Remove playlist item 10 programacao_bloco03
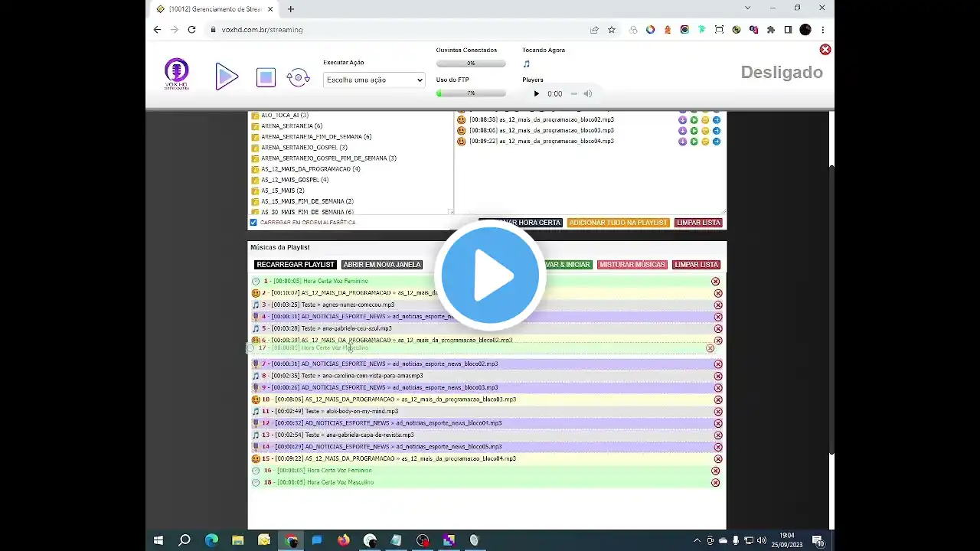Viewport: 980px width, 551px height. click(x=718, y=400)
